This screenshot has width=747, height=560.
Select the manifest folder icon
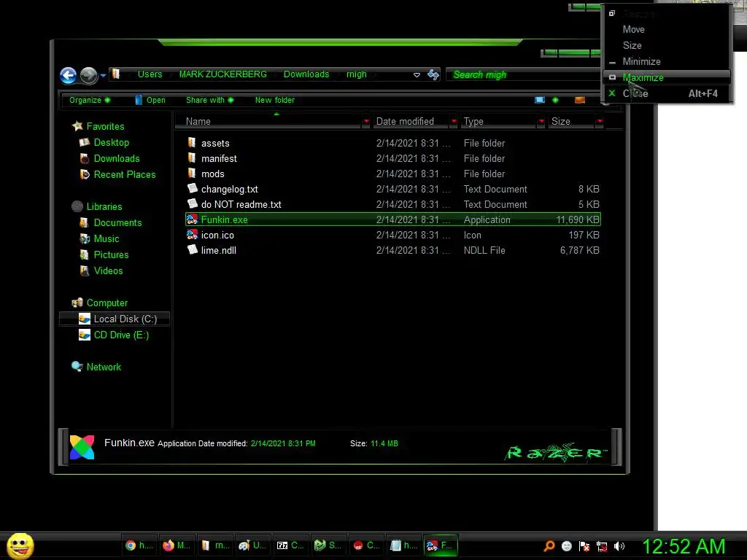click(192, 157)
